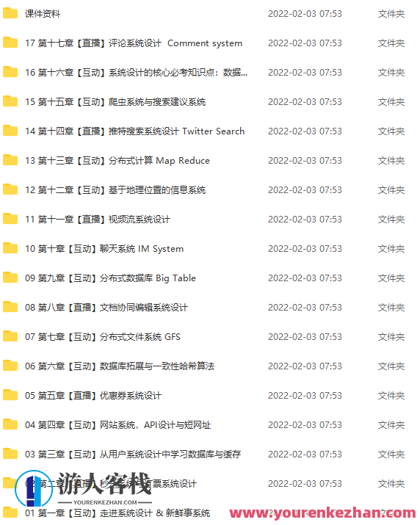Click folder icon for 11 视频流系统设计

coord(10,219)
